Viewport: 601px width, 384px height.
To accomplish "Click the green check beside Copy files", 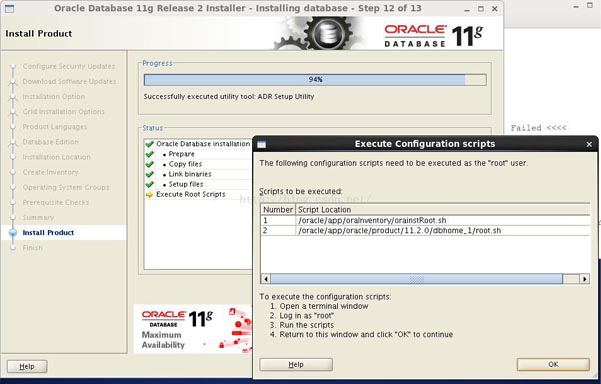I will [149, 164].
